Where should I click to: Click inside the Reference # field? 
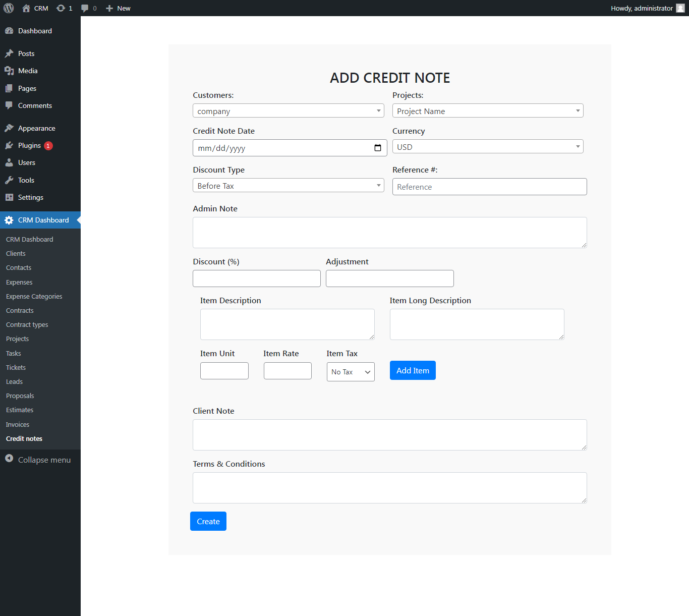pos(489,187)
